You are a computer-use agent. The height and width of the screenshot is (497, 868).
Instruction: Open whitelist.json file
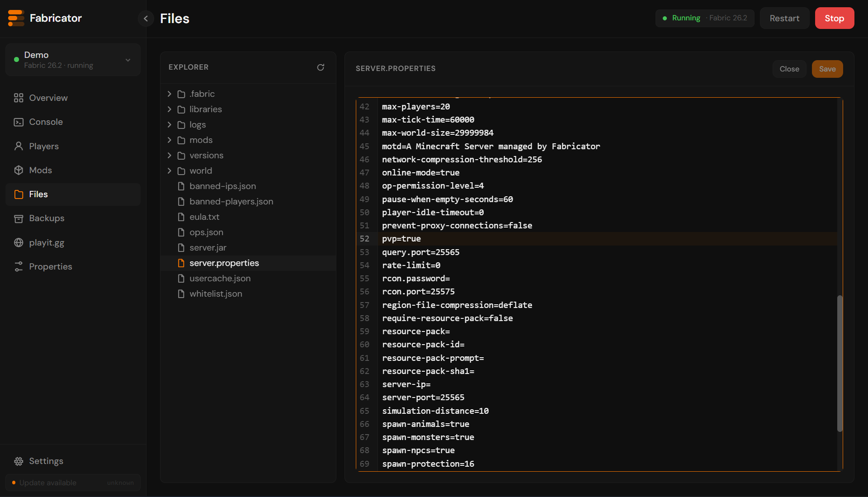(248, 294)
